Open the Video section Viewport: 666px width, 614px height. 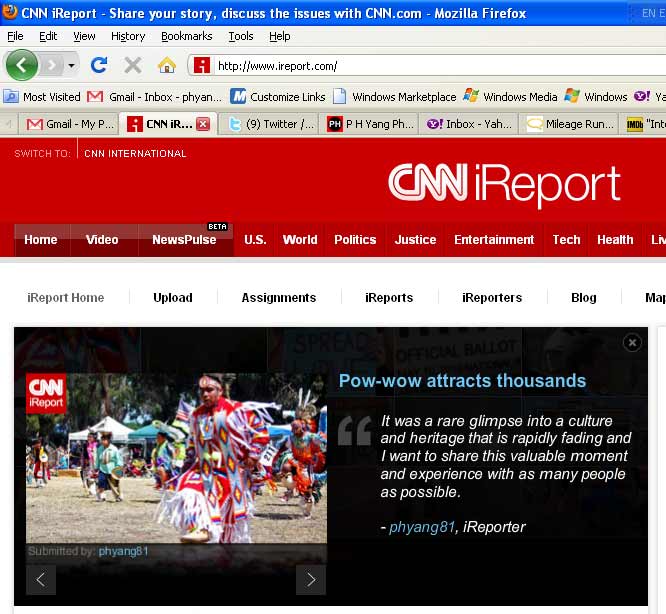pyautogui.click(x=102, y=239)
